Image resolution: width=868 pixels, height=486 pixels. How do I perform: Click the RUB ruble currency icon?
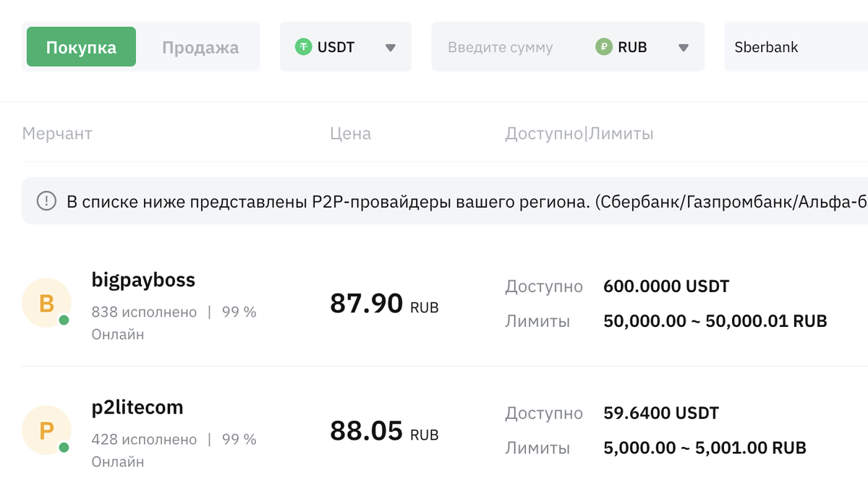click(x=604, y=47)
